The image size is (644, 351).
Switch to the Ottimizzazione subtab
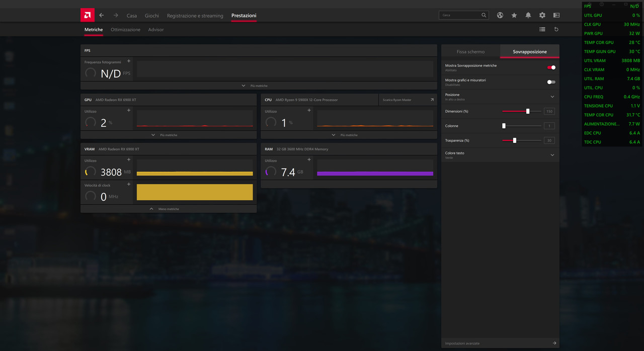pos(126,30)
